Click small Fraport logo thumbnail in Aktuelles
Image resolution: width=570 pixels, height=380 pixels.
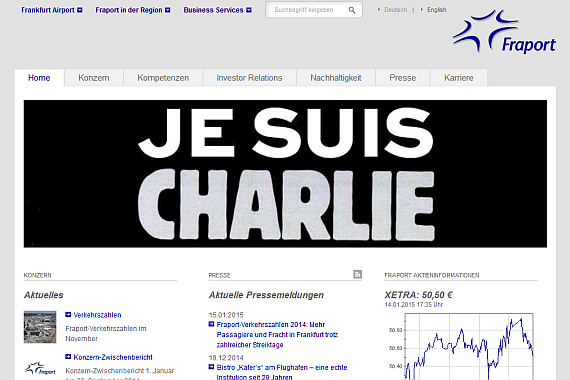(x=40, y=369)
